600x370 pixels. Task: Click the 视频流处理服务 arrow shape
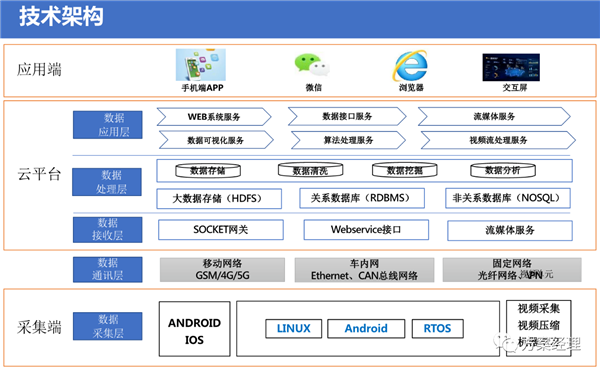pos(498,140)
